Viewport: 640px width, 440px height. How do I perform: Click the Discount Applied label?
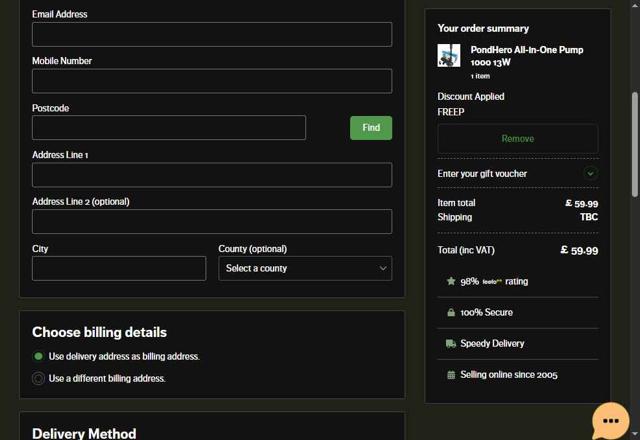point(471,97)
